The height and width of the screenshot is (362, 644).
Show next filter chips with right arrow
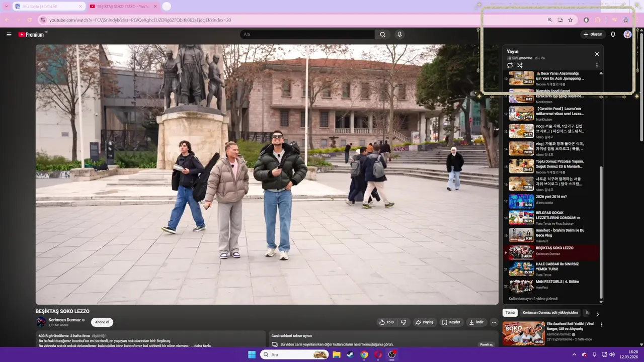[x=598, y=314]
